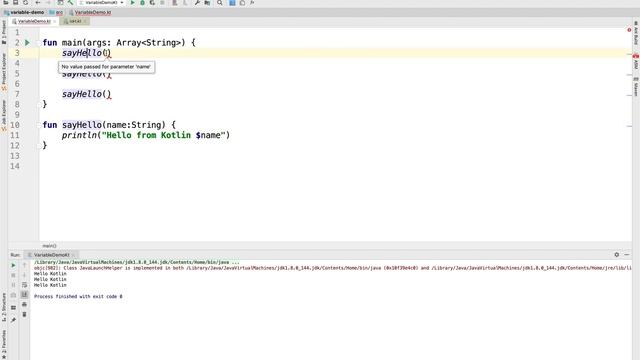Image resolution: width=640 pixels, height=360 pixels.
Task: Click the red error indicator atop the editor scrollbar
Action: (x=629, y=30)
